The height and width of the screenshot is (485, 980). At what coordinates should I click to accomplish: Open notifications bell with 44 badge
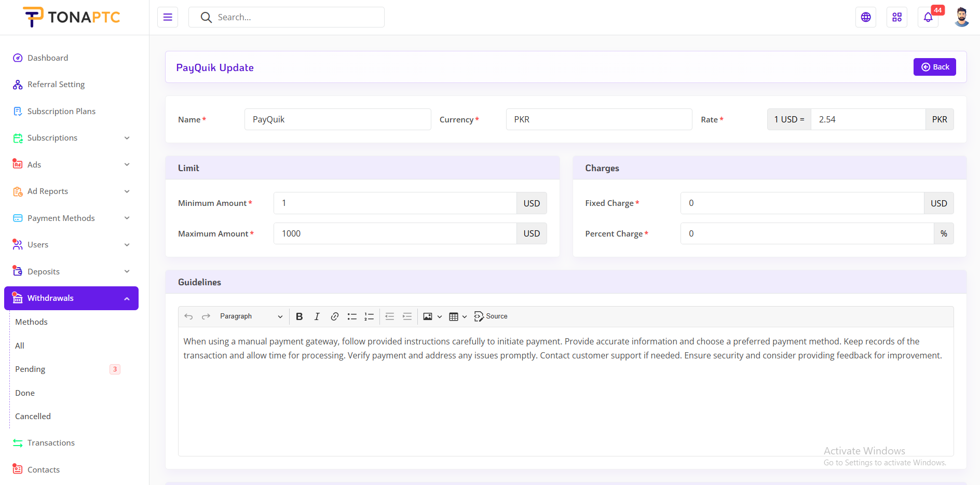coord(928,17)
